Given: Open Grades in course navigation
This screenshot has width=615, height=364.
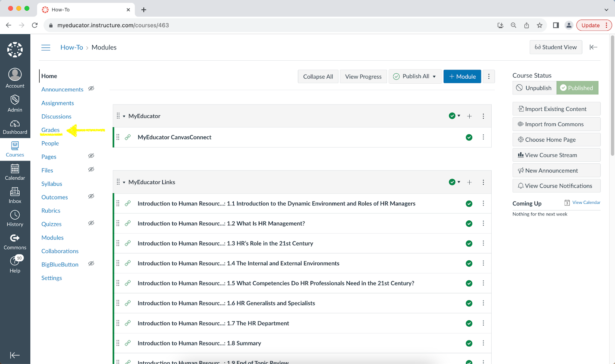Looking at the screenshot, I should point(50,130).
